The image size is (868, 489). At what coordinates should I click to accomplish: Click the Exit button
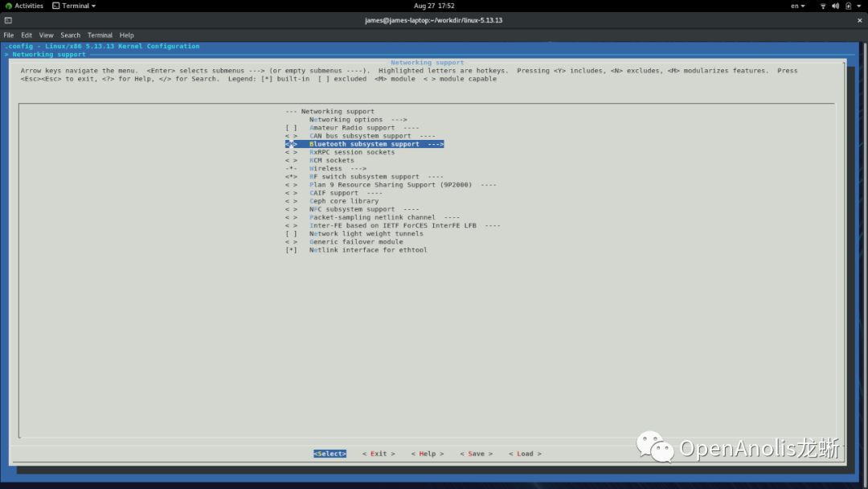(x=379, y=454)
